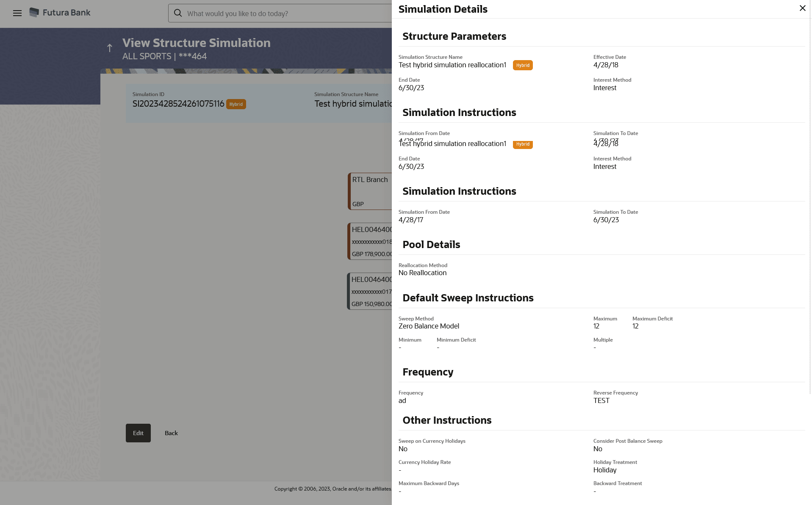Open the hamburger navigation menu
Viewport: 812px width, 505px height.
point(17,13)
